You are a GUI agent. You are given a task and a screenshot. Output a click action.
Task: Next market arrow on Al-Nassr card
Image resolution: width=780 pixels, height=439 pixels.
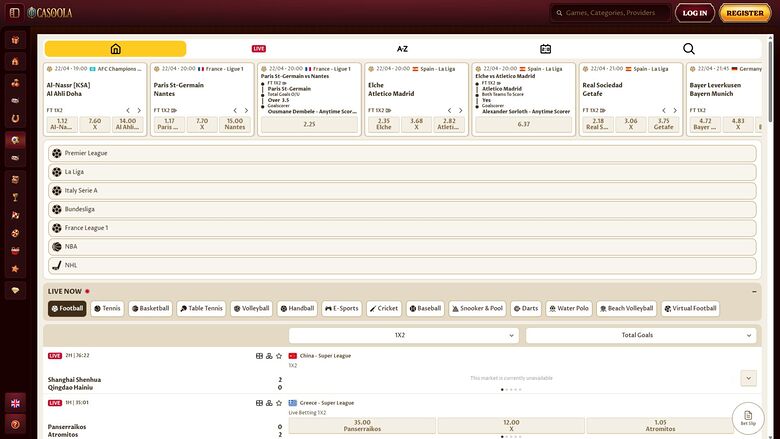139,110
